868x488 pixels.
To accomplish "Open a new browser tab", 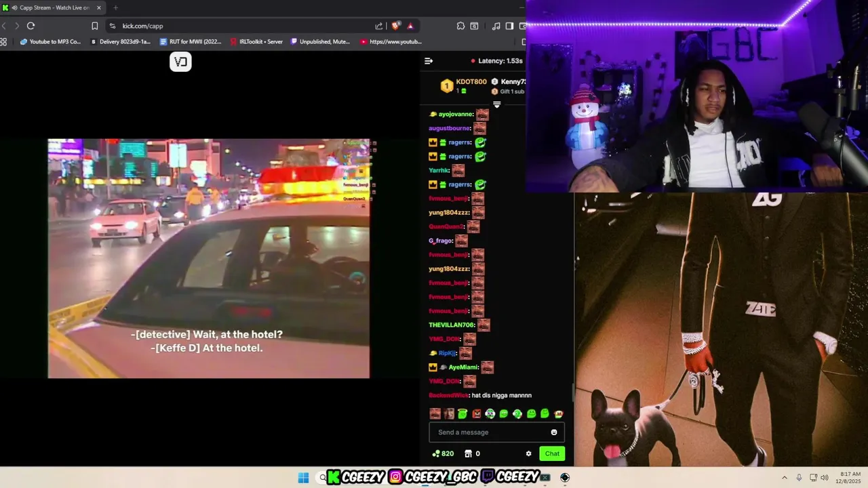I will (x=115, y=7).
